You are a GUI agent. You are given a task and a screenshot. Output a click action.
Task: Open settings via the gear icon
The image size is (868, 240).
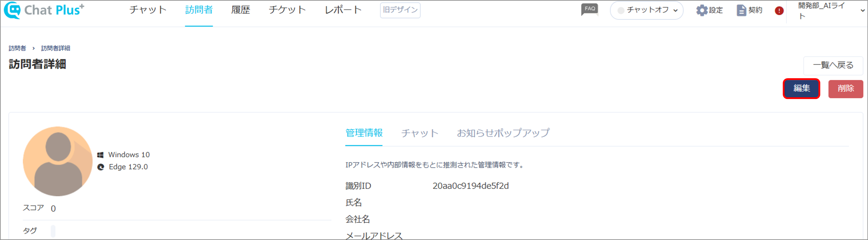coord(702,10)
